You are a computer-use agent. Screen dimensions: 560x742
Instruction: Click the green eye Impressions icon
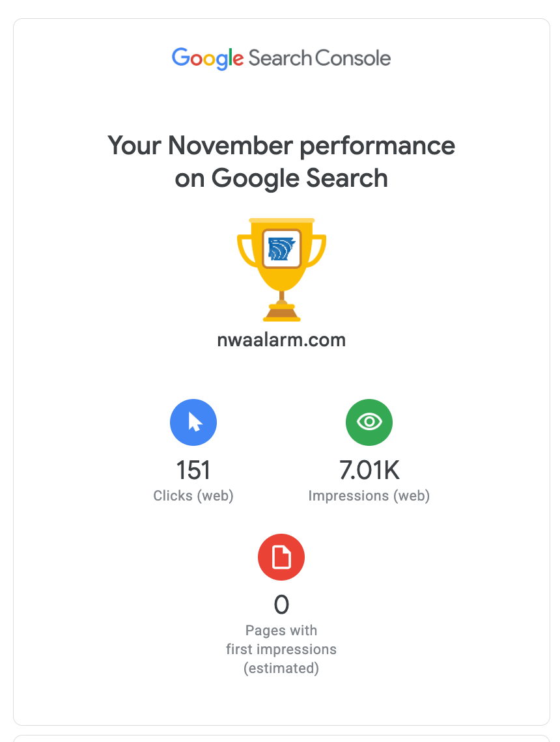(x=369, y=422)
